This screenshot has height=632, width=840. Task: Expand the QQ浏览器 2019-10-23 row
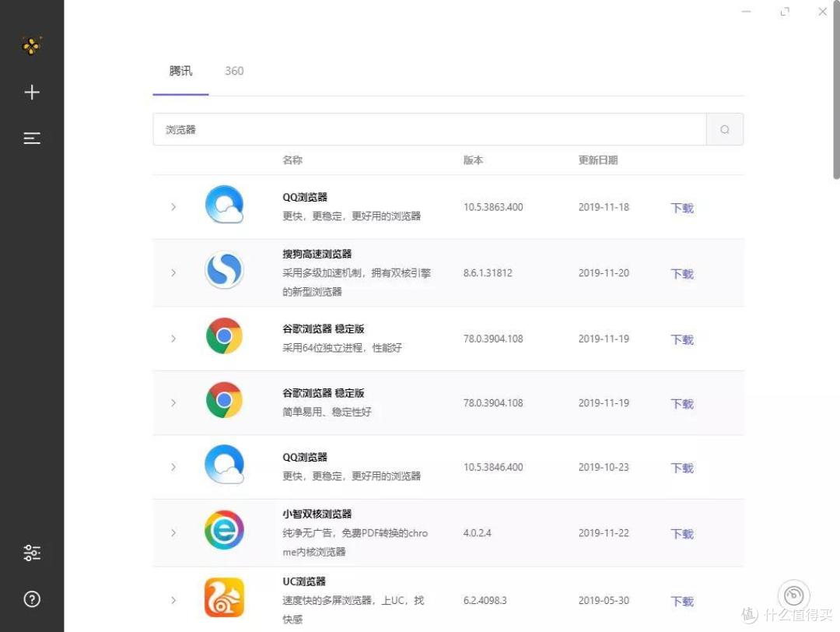coord(173,467)
